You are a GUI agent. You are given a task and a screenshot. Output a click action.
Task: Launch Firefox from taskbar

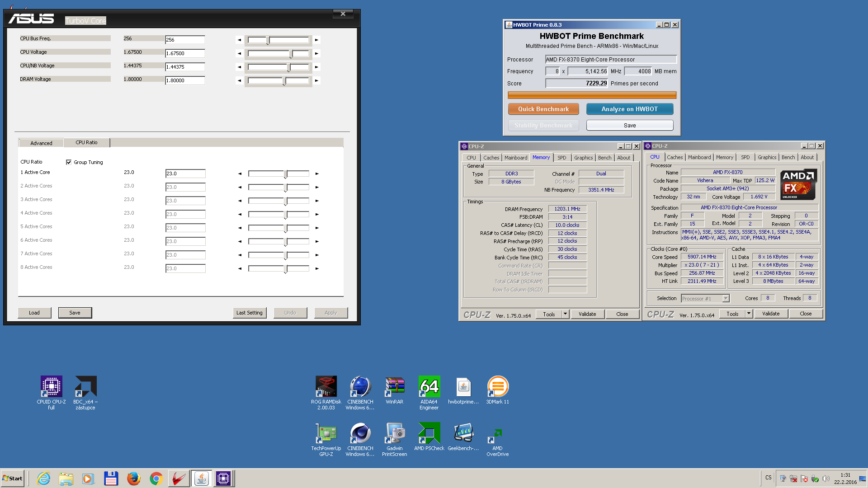pos(133,479)
